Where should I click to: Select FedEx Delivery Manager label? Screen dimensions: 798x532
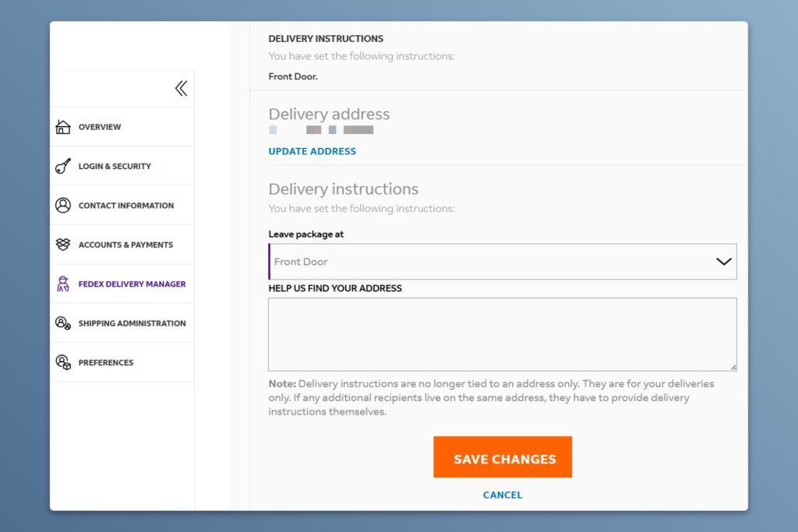(x=132, y=284)
